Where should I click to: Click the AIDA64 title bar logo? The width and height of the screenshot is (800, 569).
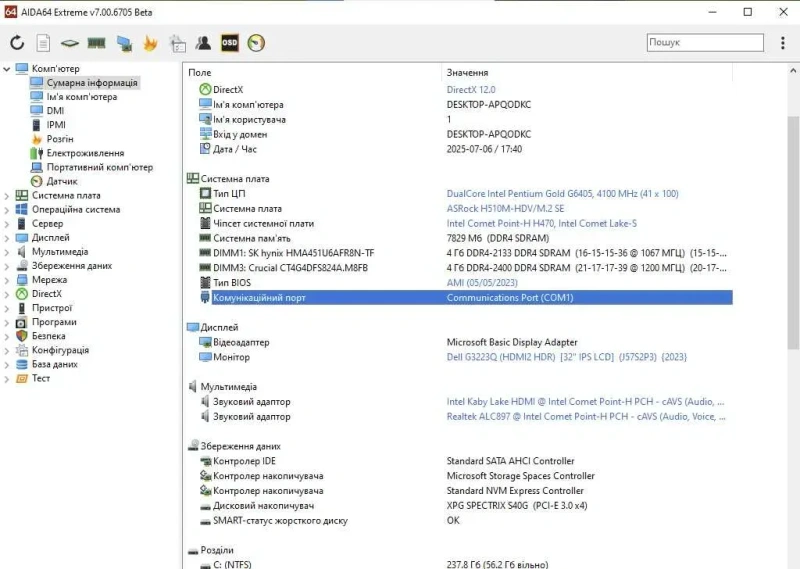tap(10, 12)
